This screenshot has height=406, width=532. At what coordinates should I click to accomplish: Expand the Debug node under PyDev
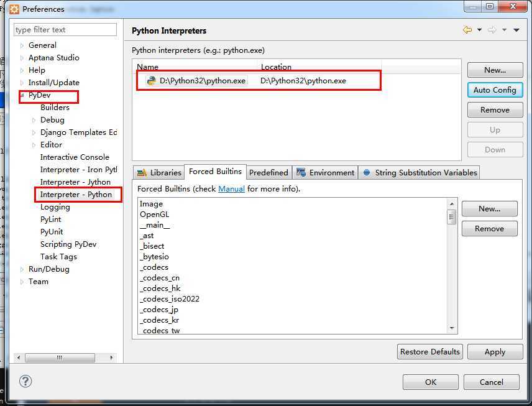pyautogui.click(x=34, y=120)
